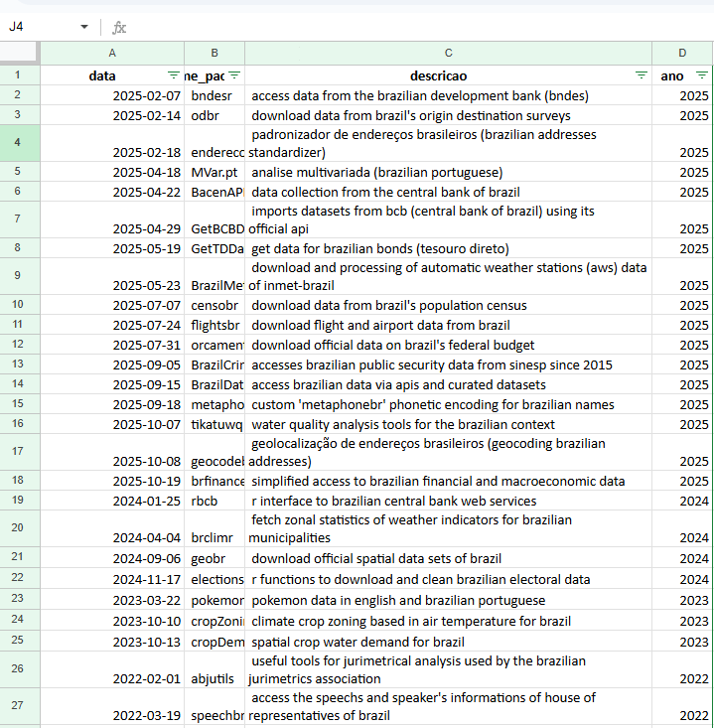Select the 'tikatuwq' package cell
Screen dimensions: 714x728
point(214,424)
